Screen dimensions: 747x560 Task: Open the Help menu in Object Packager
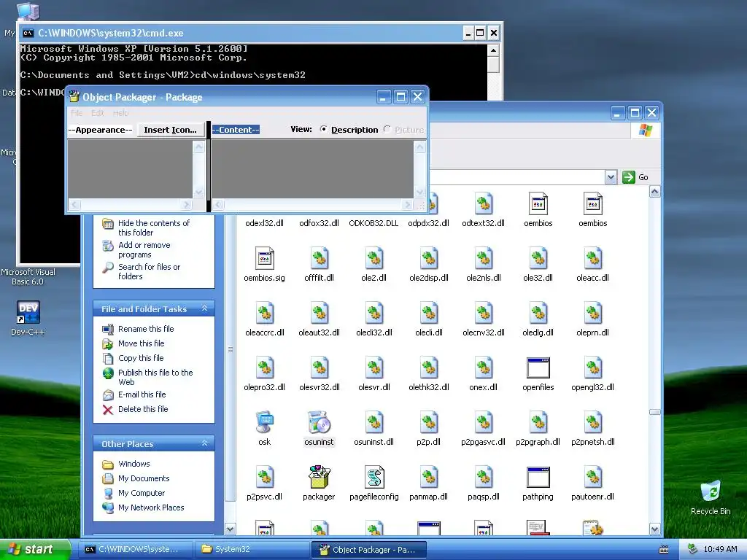[x=120, y=113]
